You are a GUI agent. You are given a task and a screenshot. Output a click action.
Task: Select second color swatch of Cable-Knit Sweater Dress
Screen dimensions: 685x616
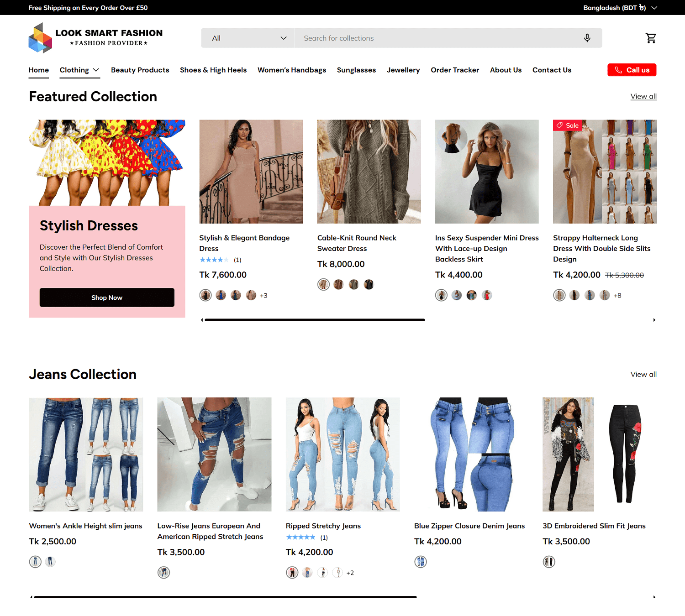(338, 285)
